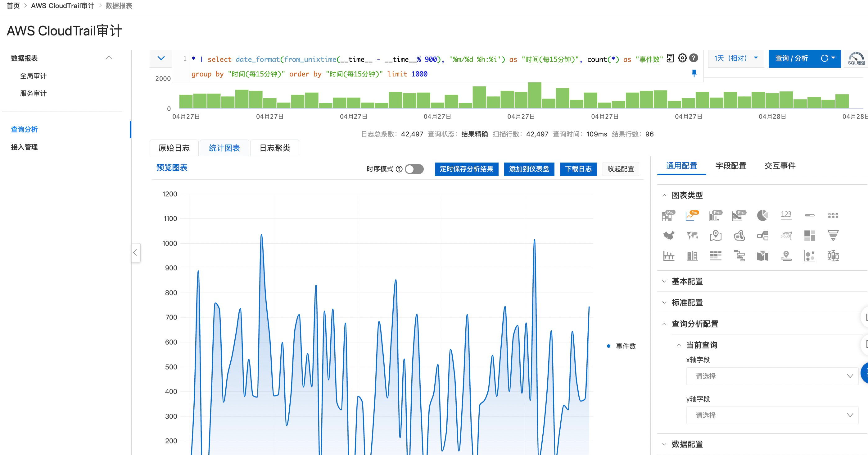Select the pie chart type icon
Image resolution: width=868 pixels, height=455 pixels.
(762, 215)
